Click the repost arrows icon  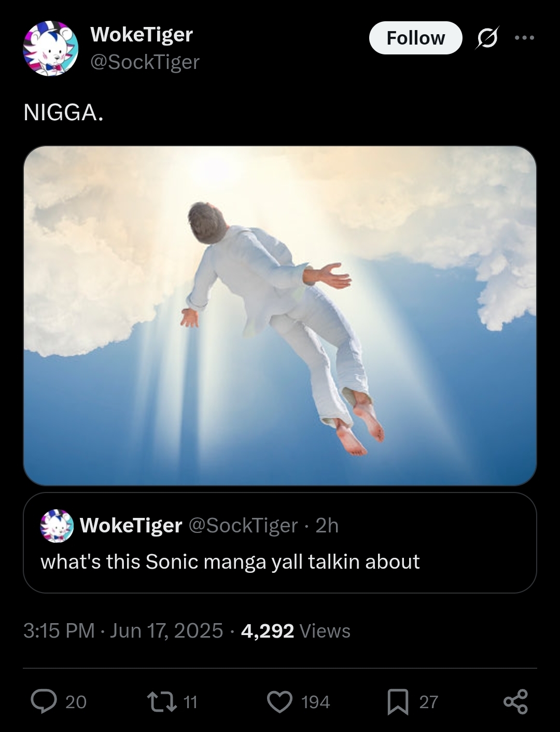pyautogui.click(x=162, y=702)
